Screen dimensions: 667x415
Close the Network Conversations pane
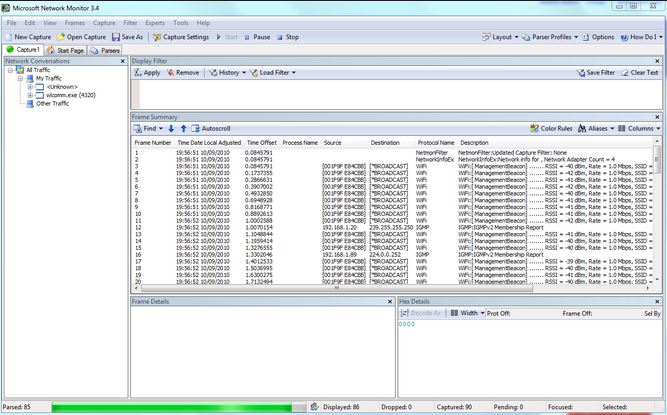tap(123, 61)
